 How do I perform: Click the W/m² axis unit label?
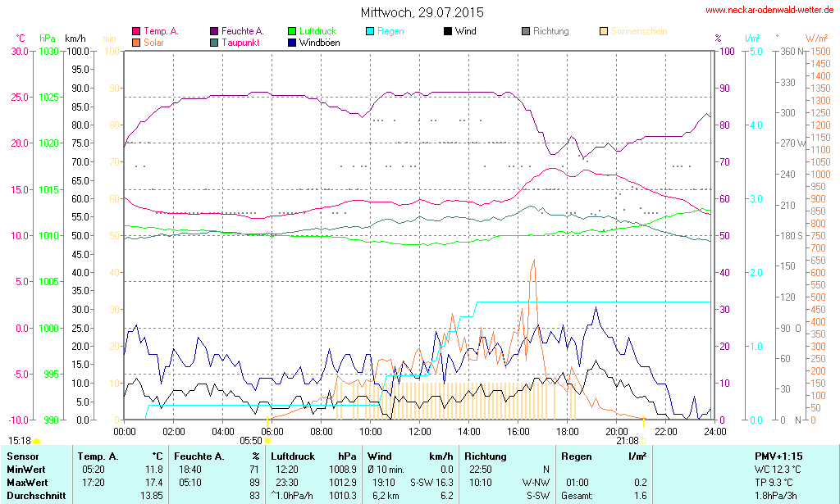(x=816, y=39)
